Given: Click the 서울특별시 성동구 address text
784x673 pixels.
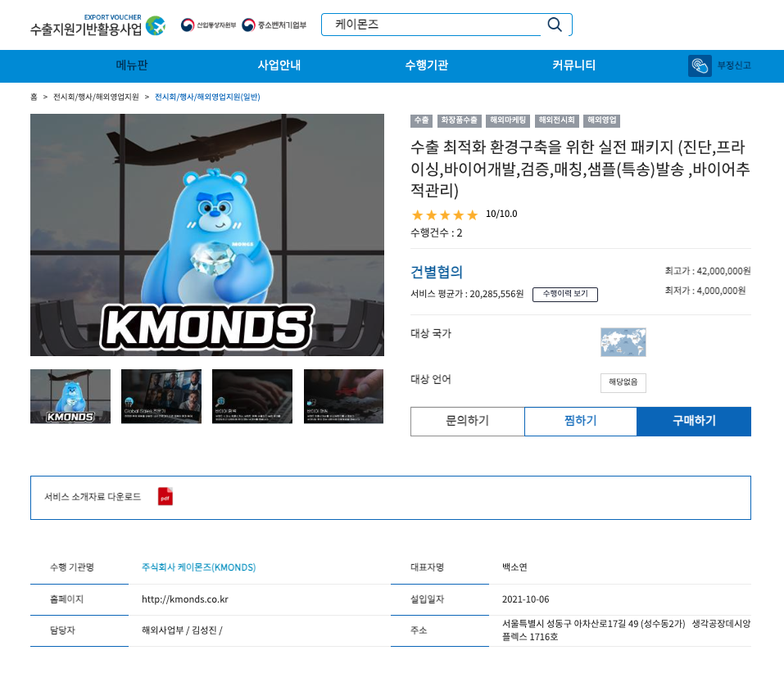Looking at the screenshot, I should tap(626, 630).
